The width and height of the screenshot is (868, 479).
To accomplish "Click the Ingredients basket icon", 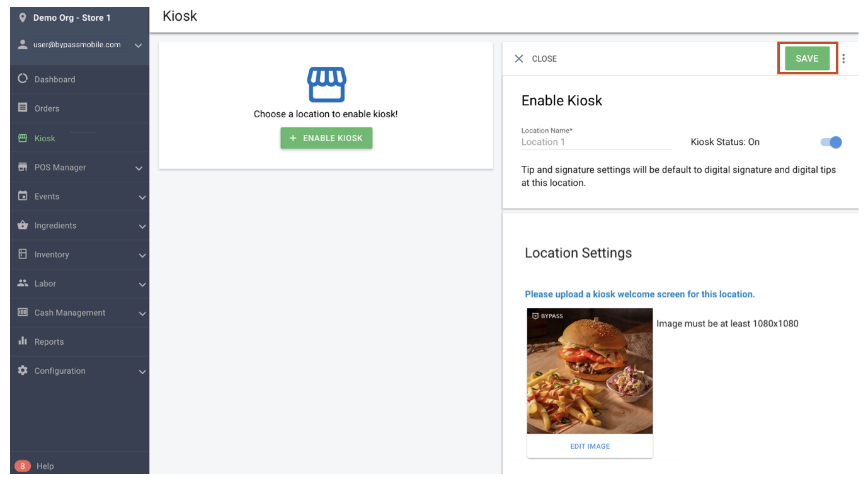I will [23, 225].
